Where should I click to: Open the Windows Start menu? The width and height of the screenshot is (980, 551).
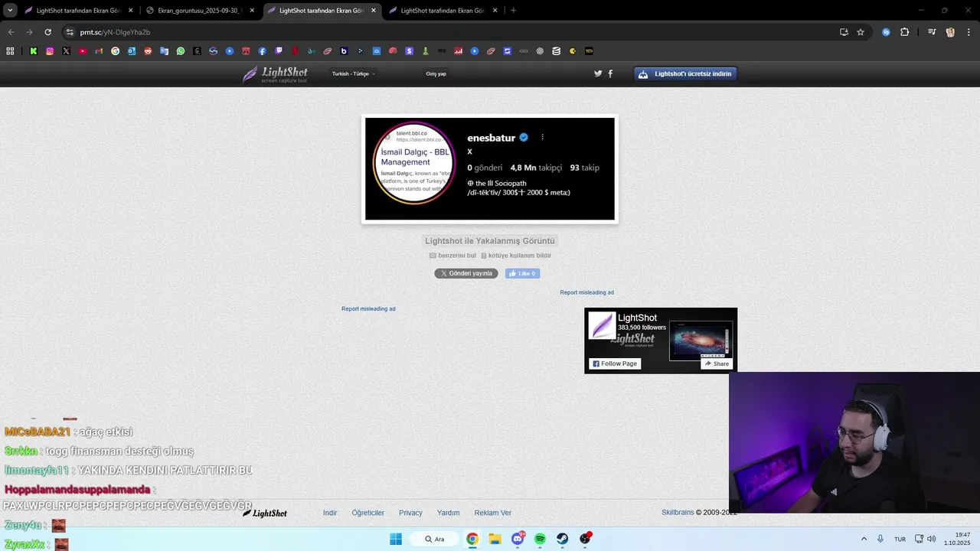tap(395, 539)
